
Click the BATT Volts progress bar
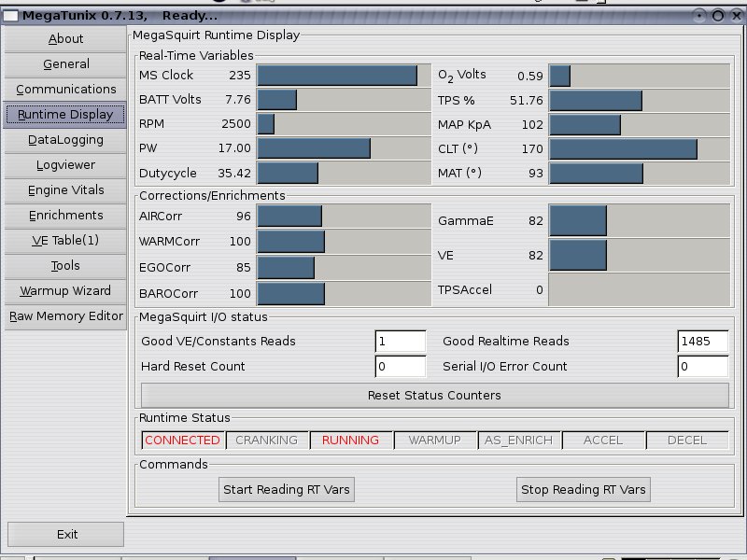pos(344,100)
